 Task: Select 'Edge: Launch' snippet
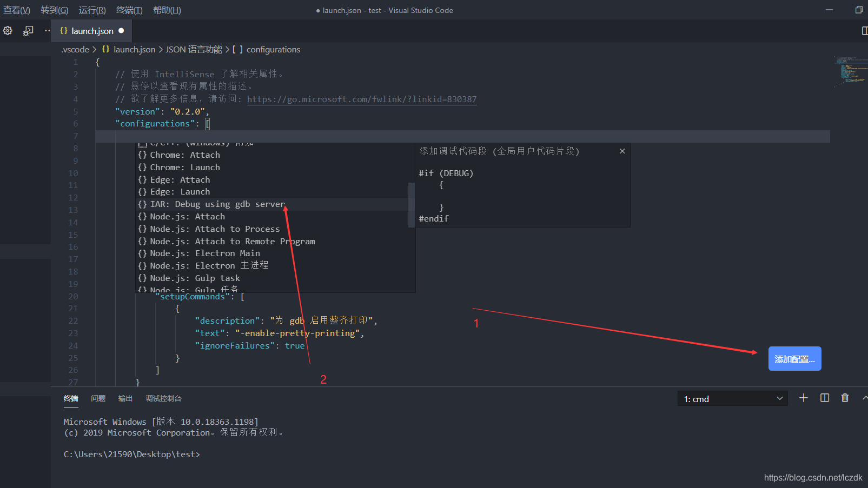[x=276, y=192]
